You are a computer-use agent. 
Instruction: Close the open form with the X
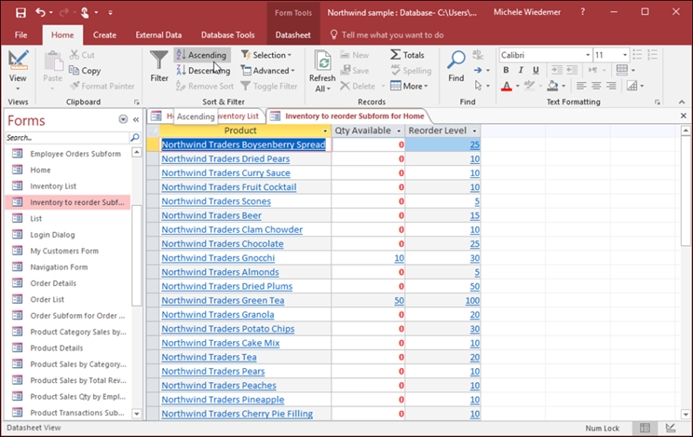tap(683, 116)
